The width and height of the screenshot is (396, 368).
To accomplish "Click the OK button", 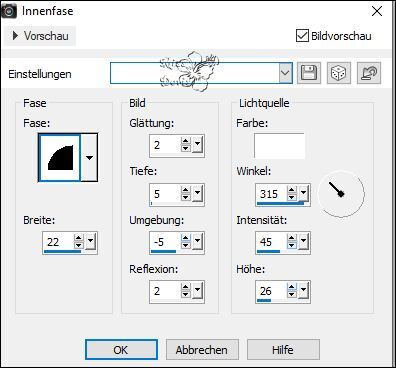I will (121, 349).
